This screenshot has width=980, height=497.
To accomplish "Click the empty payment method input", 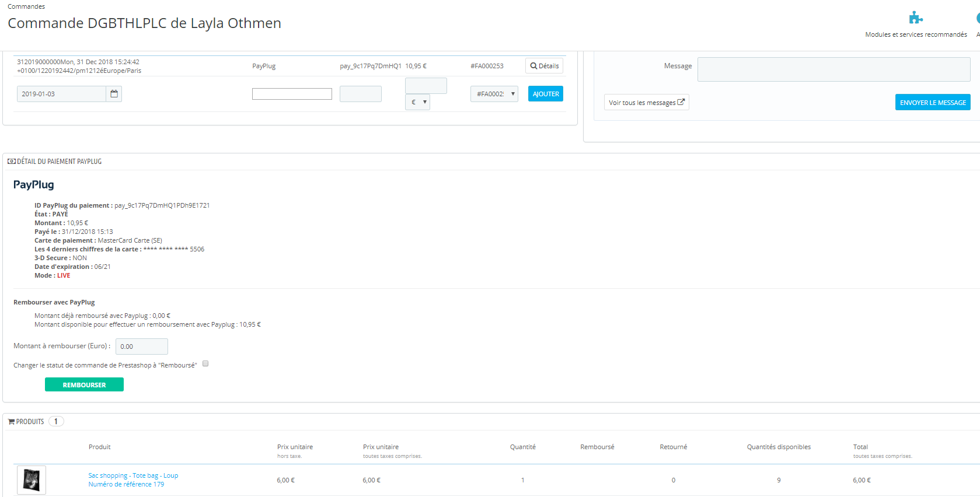I will [292, 94].
